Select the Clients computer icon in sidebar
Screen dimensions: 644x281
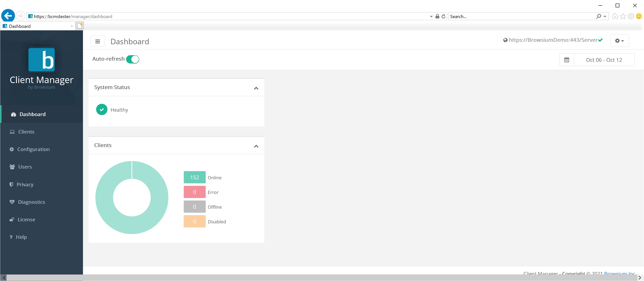click(x=12, y=131)
